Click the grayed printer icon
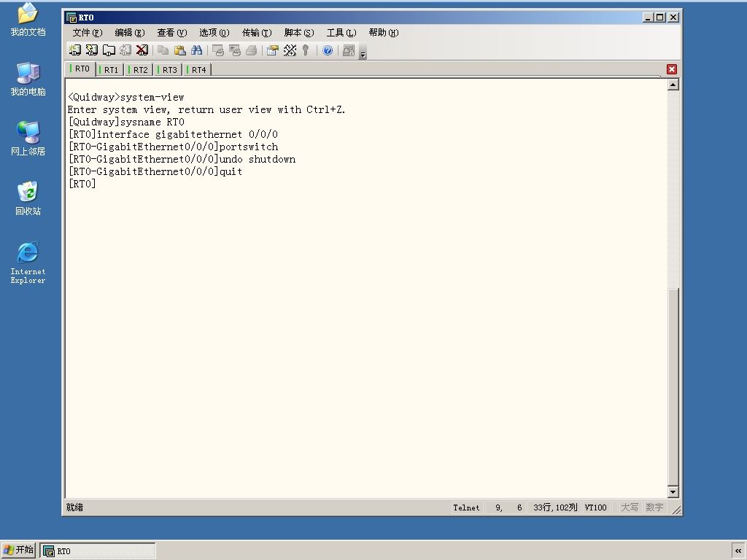Screen dimensions: 747x560 pyautogui.click(x=251, y=50)
